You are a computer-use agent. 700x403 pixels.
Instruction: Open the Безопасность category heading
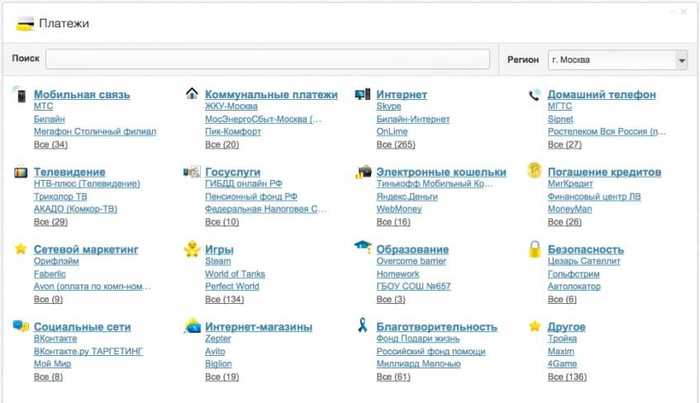(585, 249)
